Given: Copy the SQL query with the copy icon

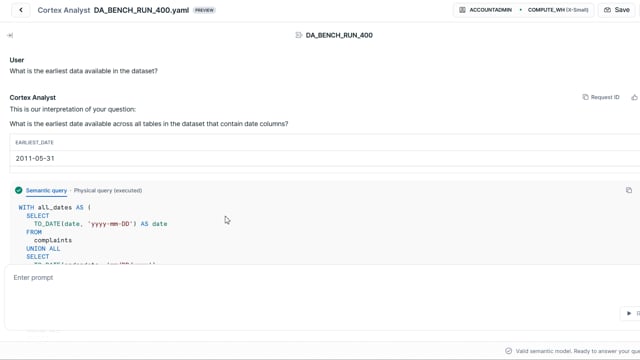Looking at the screenshot, I should pos(629,190).
